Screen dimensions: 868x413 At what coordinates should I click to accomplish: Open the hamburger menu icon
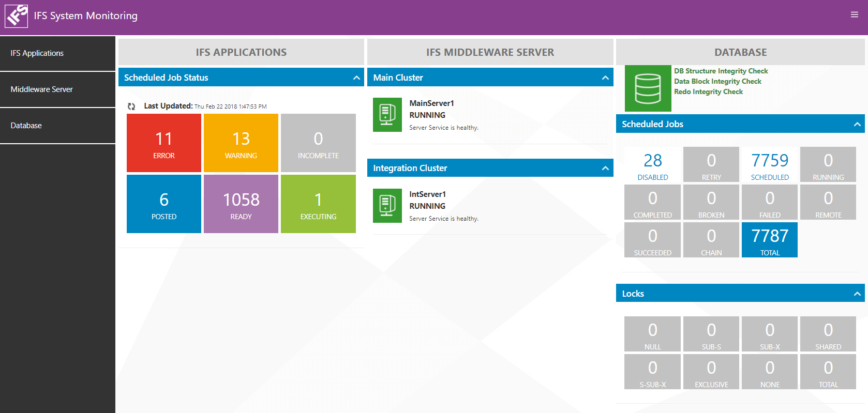click(x=855, y=14)
